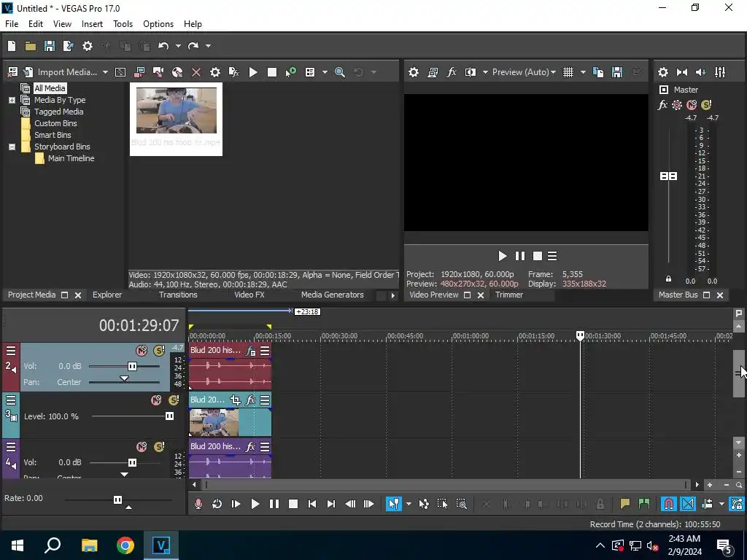Open the Media Generators tab

[x=333, y=295]
